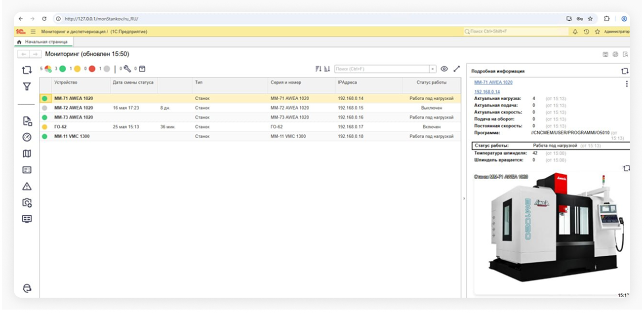Select the MM-11 VMC 1300 device row

point(250,136)
